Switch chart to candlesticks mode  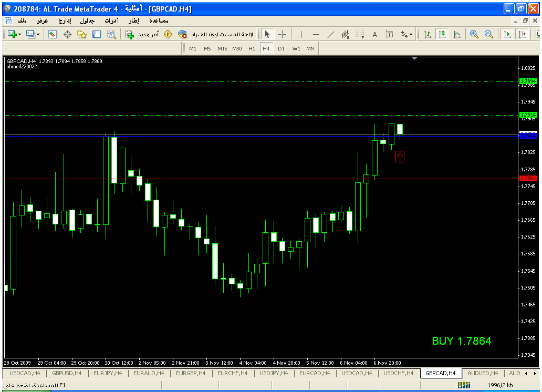pyautogui.click(x=442, y=34)
